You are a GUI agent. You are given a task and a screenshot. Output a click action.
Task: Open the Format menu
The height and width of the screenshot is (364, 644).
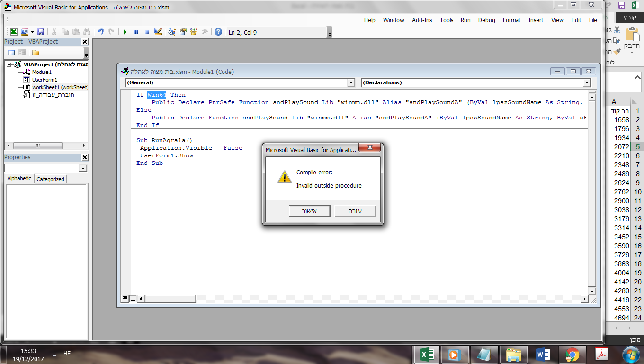tap(512, 20)
